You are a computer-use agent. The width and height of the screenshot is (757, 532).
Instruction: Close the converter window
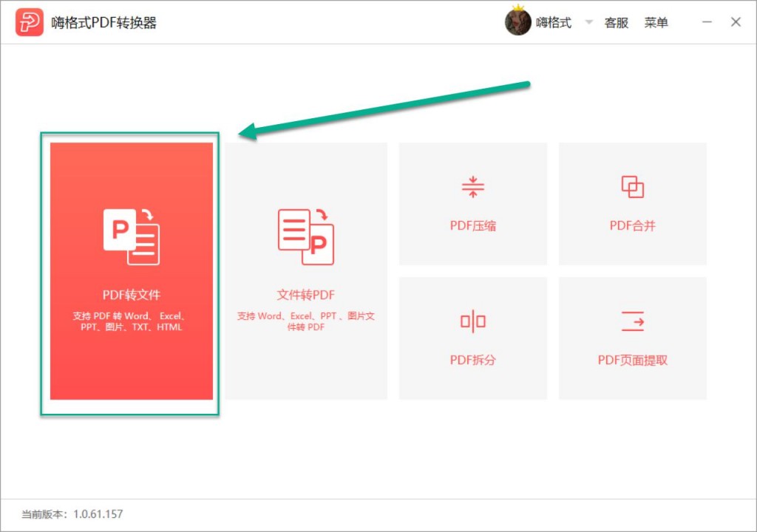click(x=736, y=21)
